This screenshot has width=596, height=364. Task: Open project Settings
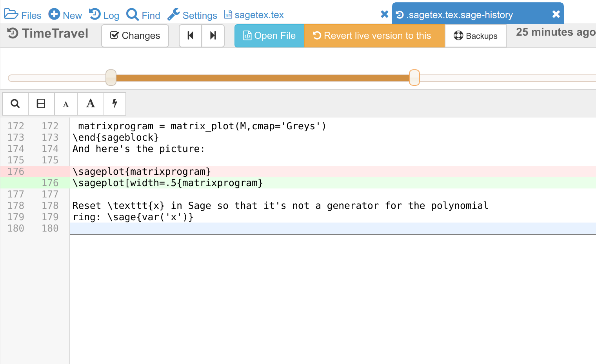193,15
